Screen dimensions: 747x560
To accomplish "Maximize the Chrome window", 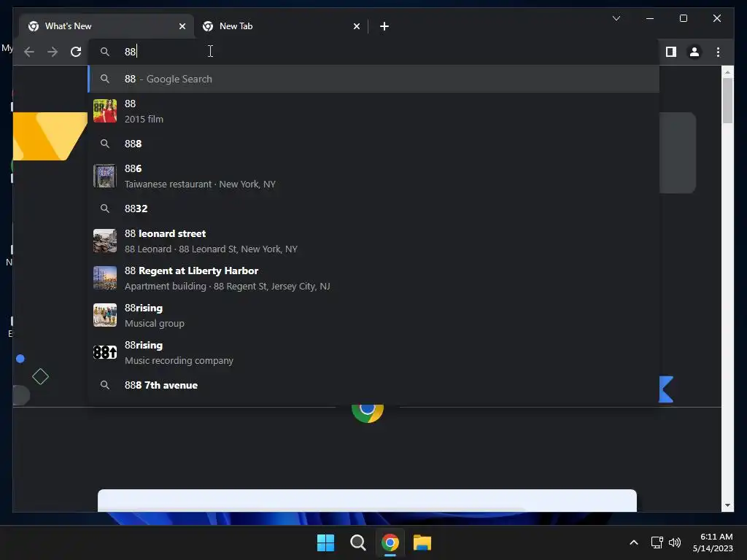I will pyautogui.click(x=683, y=18).
